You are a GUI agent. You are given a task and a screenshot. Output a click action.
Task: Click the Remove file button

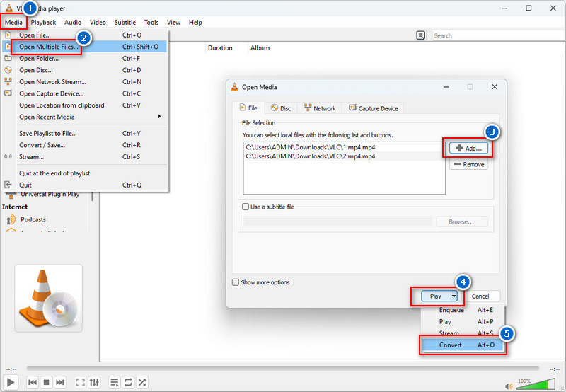point(468,164)
